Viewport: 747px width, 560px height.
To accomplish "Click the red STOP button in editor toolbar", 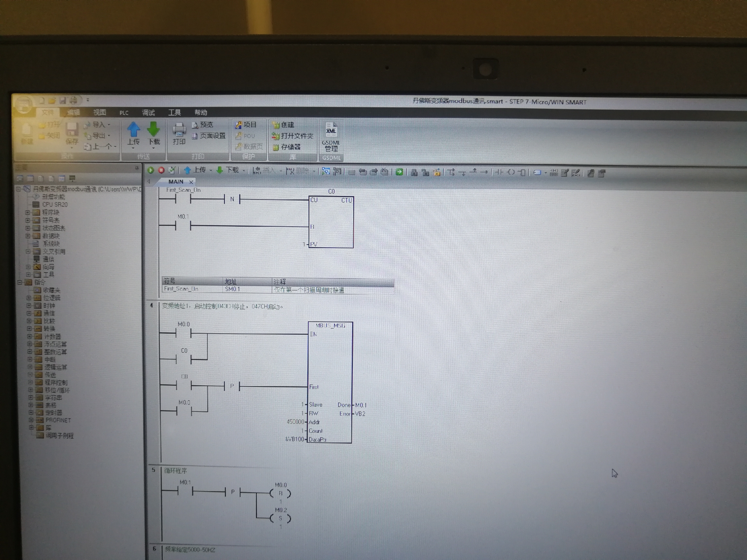I will tap(161, 170).
